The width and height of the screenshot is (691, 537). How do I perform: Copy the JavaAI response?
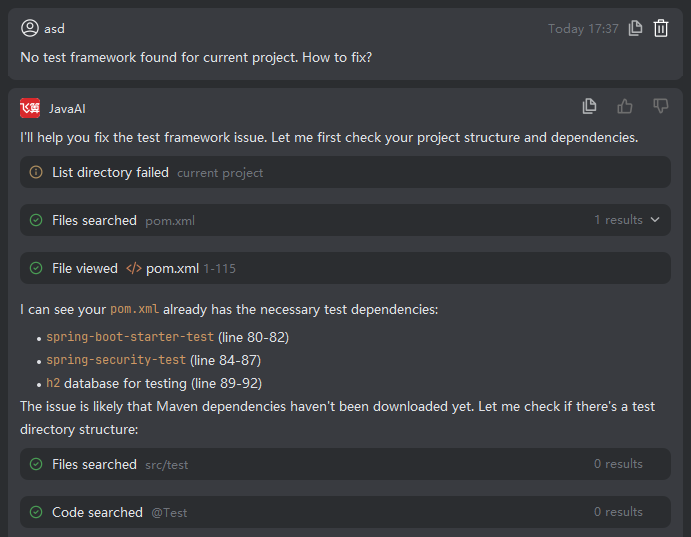[590, 106]
